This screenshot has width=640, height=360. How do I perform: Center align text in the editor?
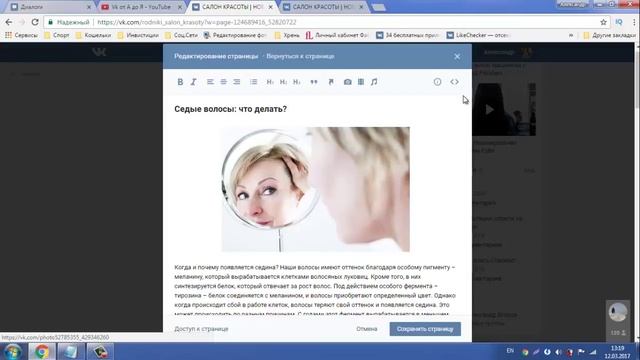click(x=223, y=82)
